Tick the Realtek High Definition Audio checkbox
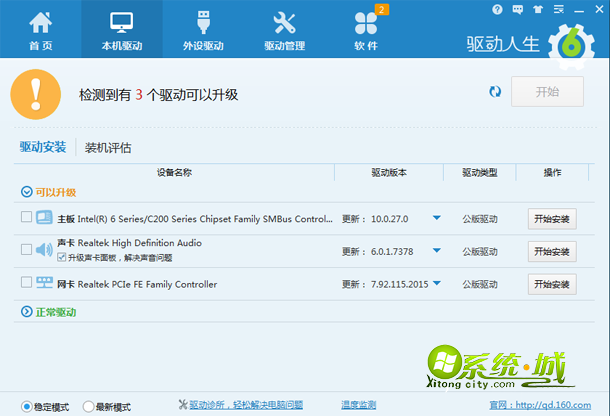Viewport: 610px width, 416px height. pyautogui.click(x=26, y=249)
